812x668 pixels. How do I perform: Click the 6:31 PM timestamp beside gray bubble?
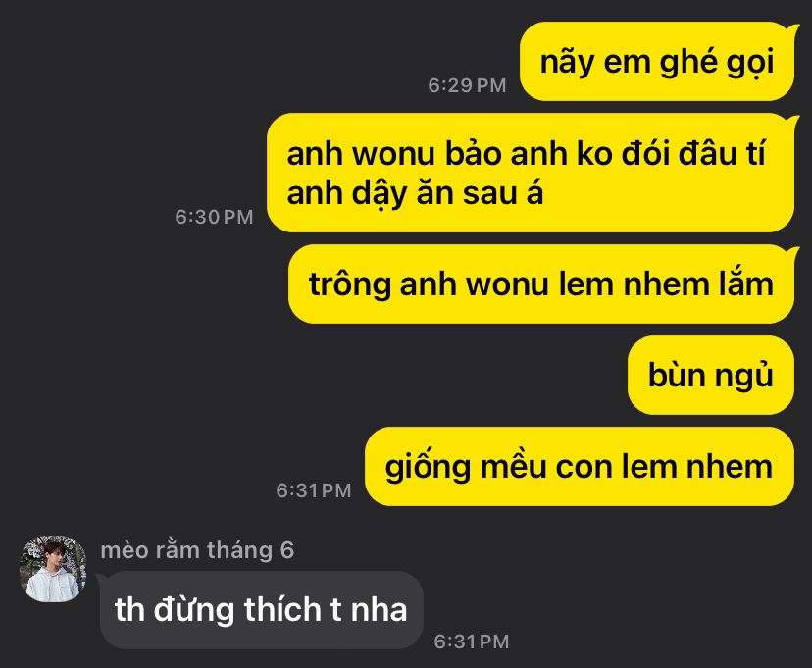pyautogui.click(x=472, y=642)
